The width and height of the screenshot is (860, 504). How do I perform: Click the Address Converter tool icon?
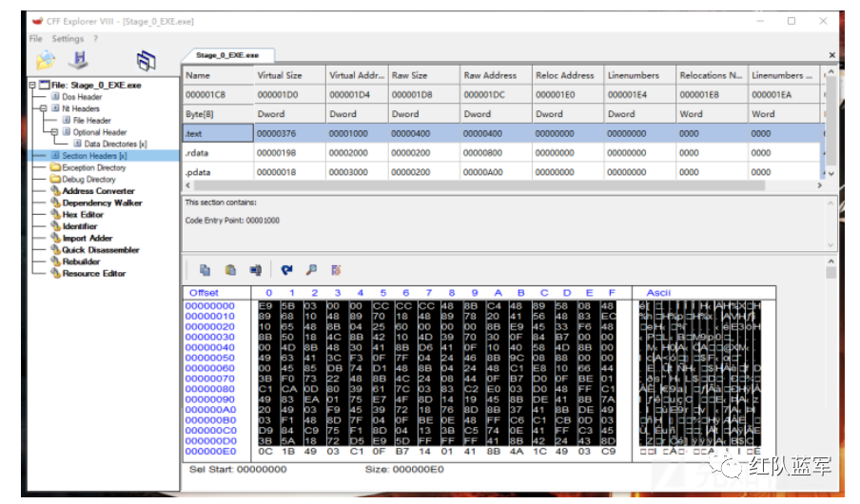coord(55,191)
